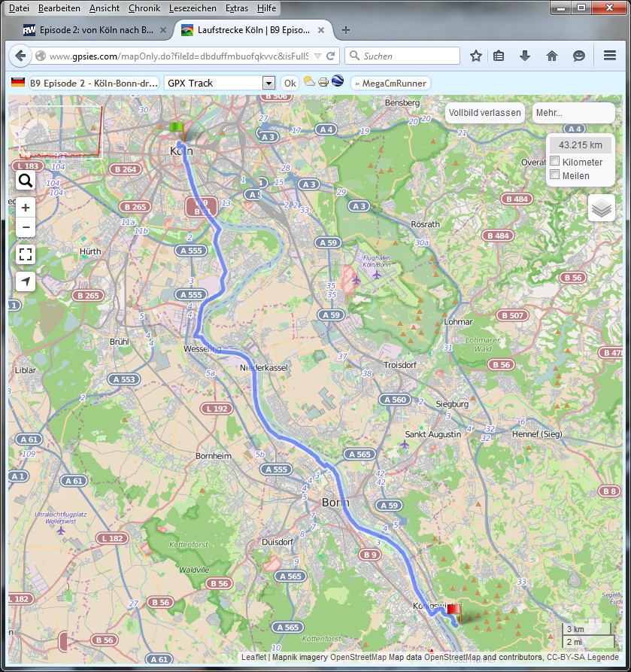Open the German flag language selector

17,83
